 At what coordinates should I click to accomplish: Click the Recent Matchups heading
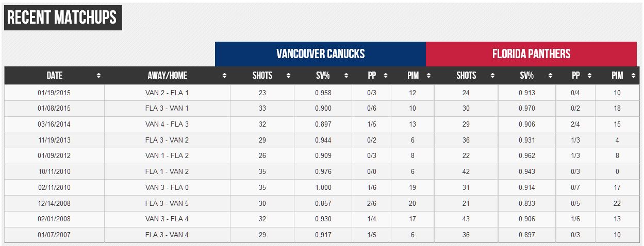(62, 18)
